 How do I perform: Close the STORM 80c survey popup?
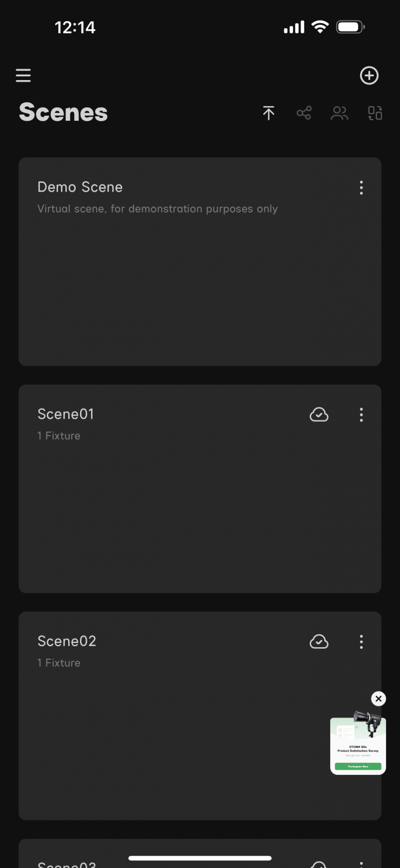click(x=378, y=699)
